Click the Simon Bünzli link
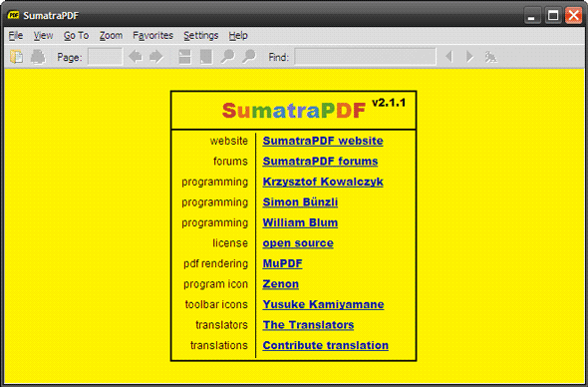This screenshot has width=588, height=387. pos(300,201)
